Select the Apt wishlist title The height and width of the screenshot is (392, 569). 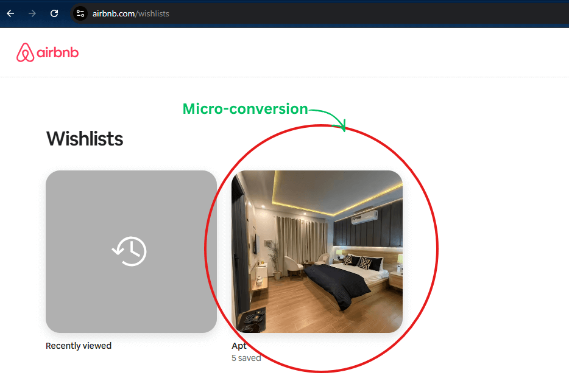tap(239, 345)
